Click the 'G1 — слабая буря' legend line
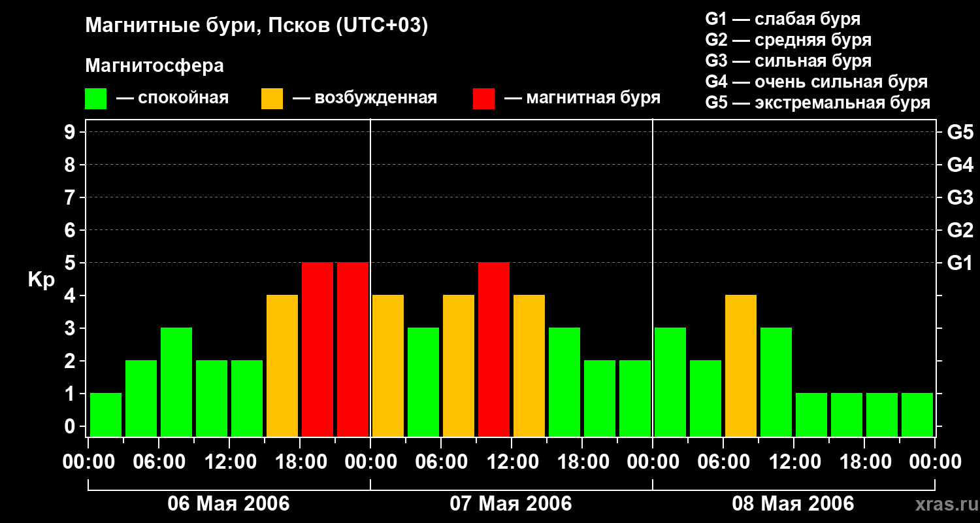980x523 pixels. pyautogui.click(x=783, y=18)
